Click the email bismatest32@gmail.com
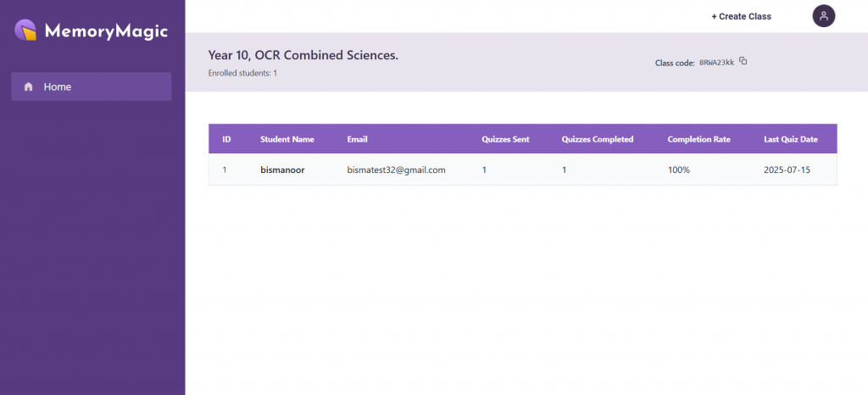The width and height of the screenshot is (868, 395). pyautogui.click(x=397, y=170)
